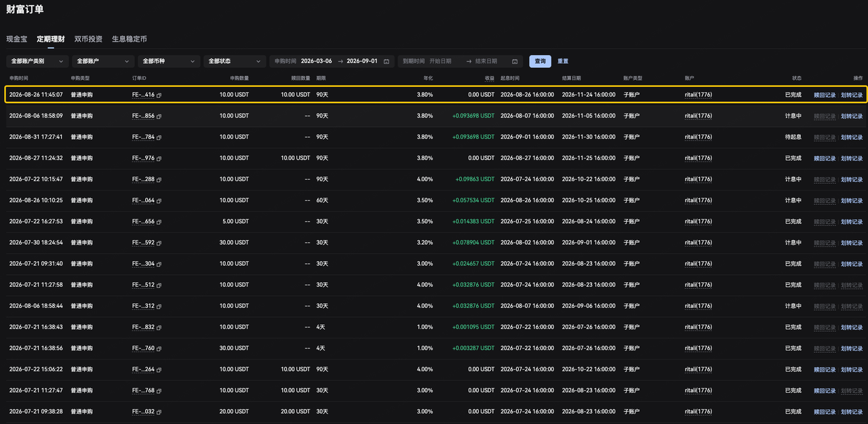Screen dimensions: 868x424
Task: Copy the order ID ending in 832
Action: coord(159,327)
